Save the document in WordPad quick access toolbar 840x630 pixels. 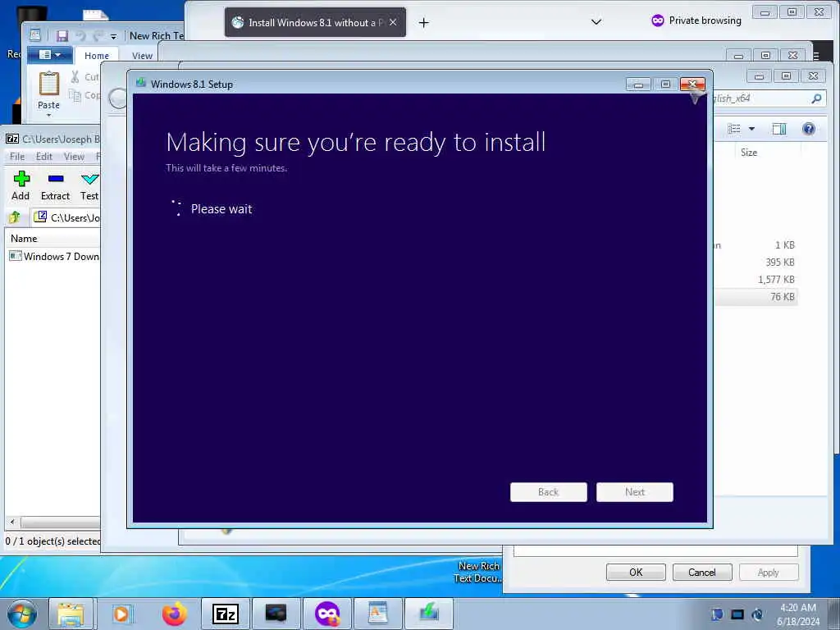pos(62,36)
